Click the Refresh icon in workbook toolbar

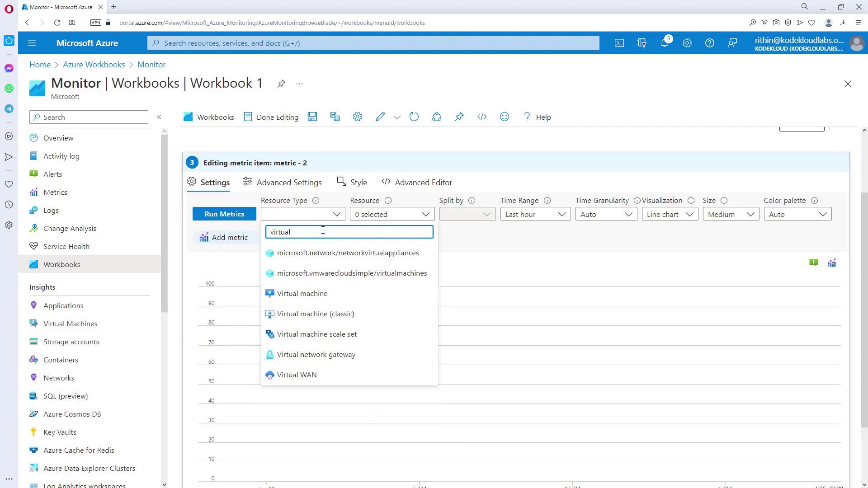pyautogui.click(x=414, y=117)
